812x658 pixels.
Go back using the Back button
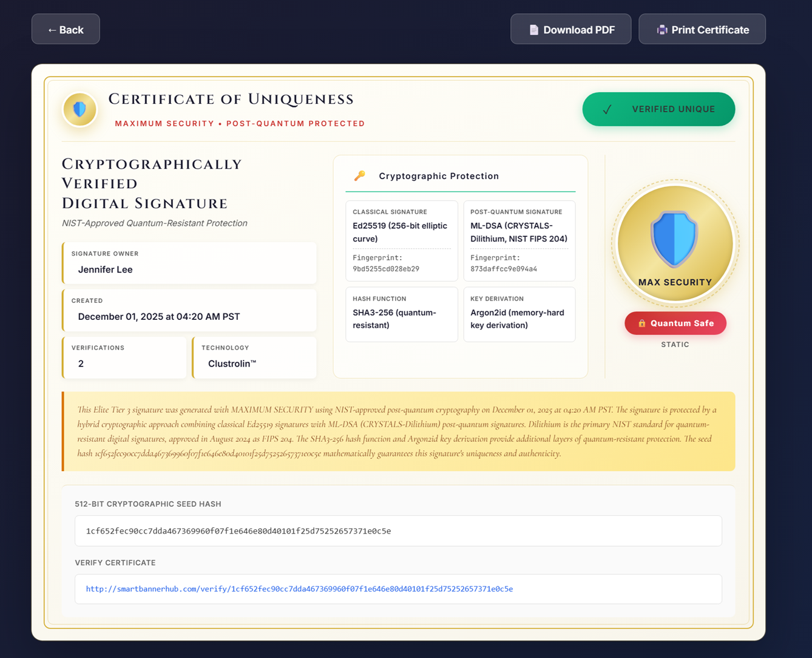click(66, 29)
